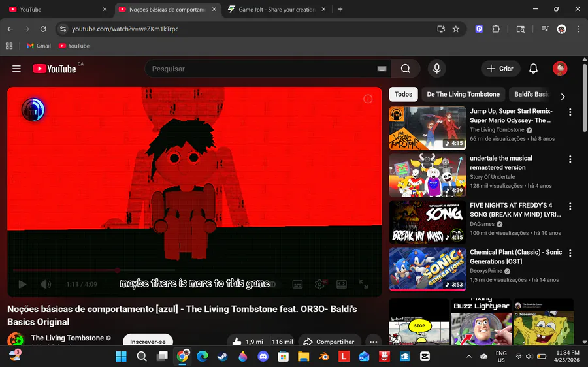588x367 pixels.
Task: Toggle subtitles closed captions button
Action: point(297,285)
